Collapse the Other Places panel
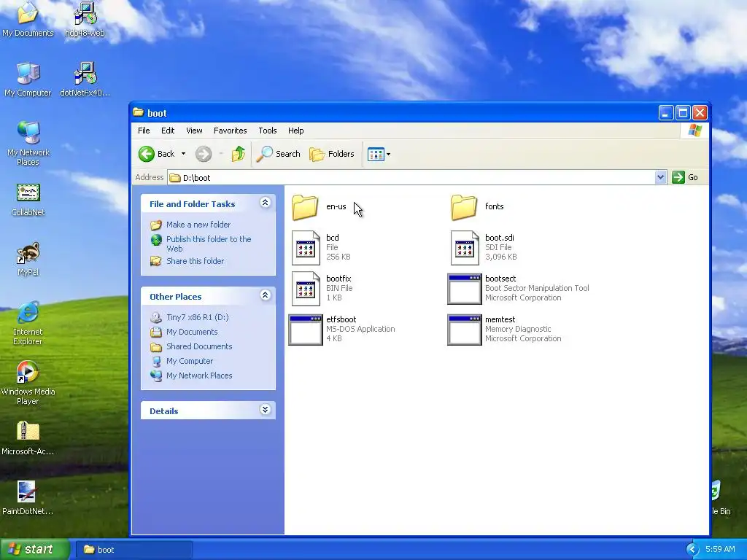Image resolution: width=747 pixels, height=560 pixels. [x=266, y=296]
